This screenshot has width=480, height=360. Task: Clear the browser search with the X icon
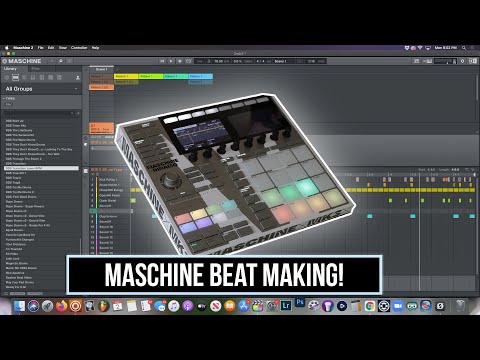78,113
